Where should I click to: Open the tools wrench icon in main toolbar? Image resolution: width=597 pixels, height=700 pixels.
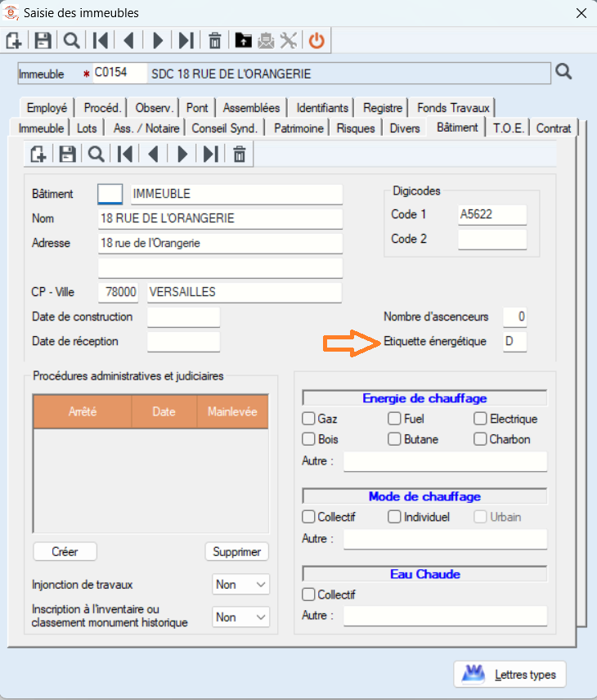coord(289,41)
